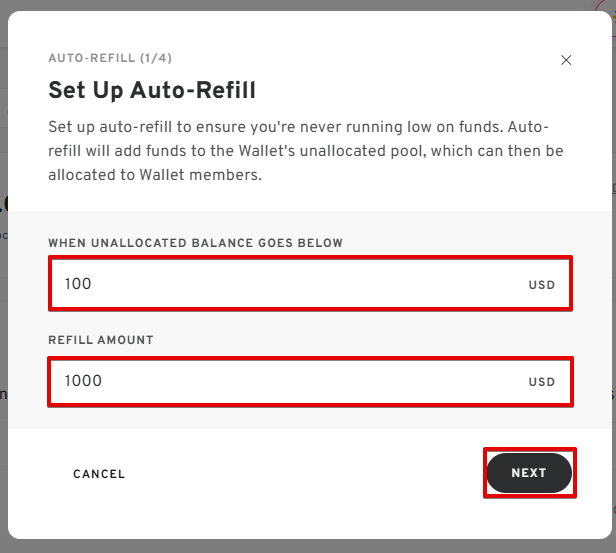Click the USD suffix in Refill Amount field
This screenshot has height=553, width=616.
(542, 382)
